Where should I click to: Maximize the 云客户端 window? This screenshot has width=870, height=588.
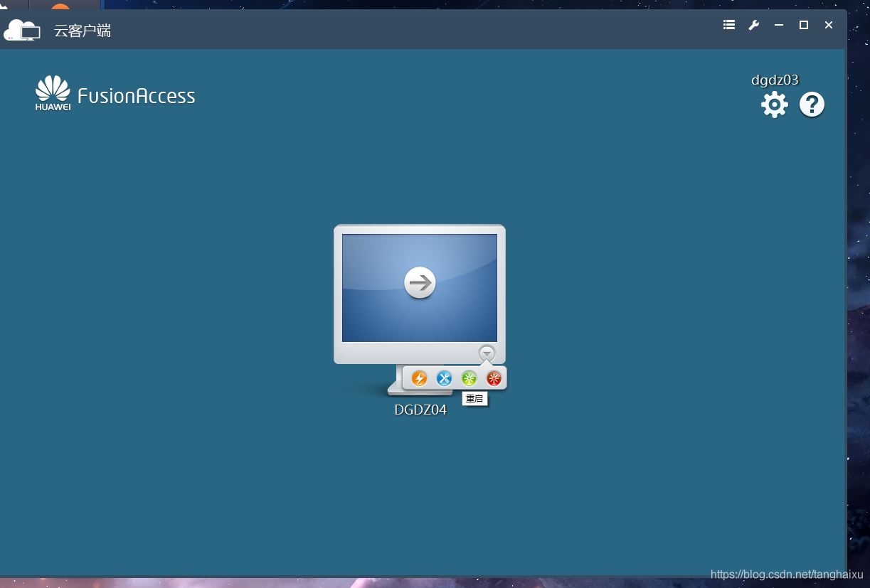point(804,25)
